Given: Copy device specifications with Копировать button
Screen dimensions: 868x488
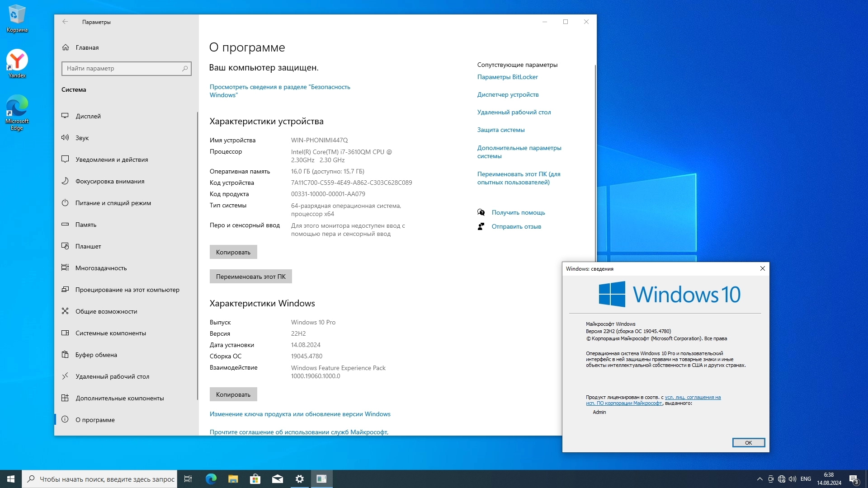Looking at the screenshot, I should coord(233,252).
